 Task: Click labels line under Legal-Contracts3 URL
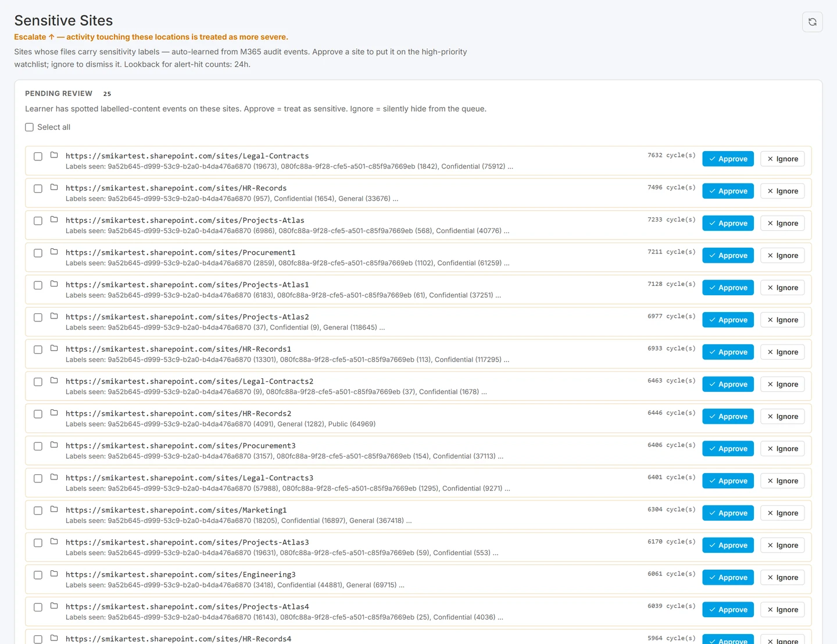tap(288, 488)
